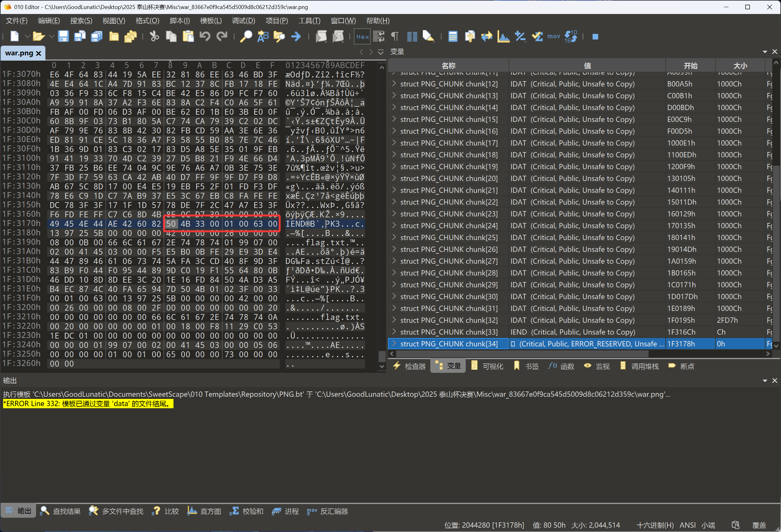Screen dimensions: 781x532
Task: Click the Paste clipboard icon
Action: pyautogui.click(x=188, y=36)
